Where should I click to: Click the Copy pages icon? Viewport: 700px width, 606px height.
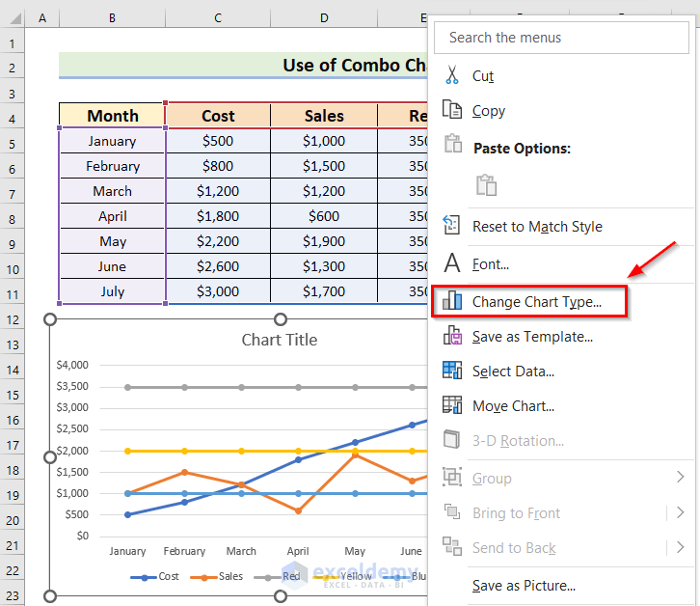[452, 109]
